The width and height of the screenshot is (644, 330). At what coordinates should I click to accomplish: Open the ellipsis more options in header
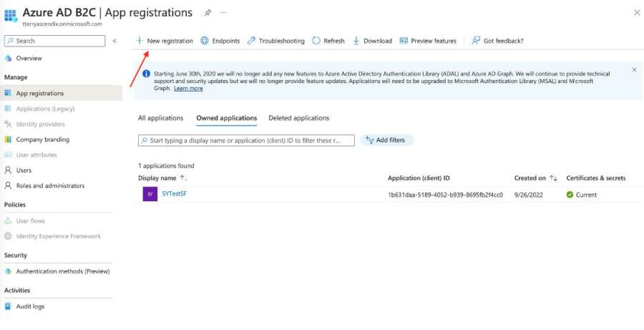(223, 13)
